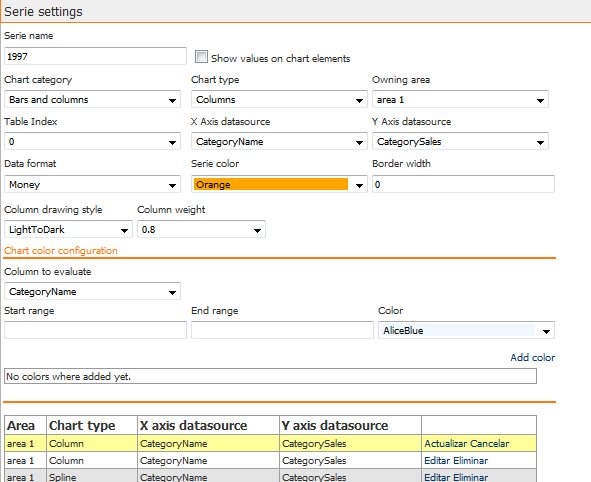
Task: Open the AliceBlue Color dropdown
Action: pyautogui.click(x=466, y=331)
